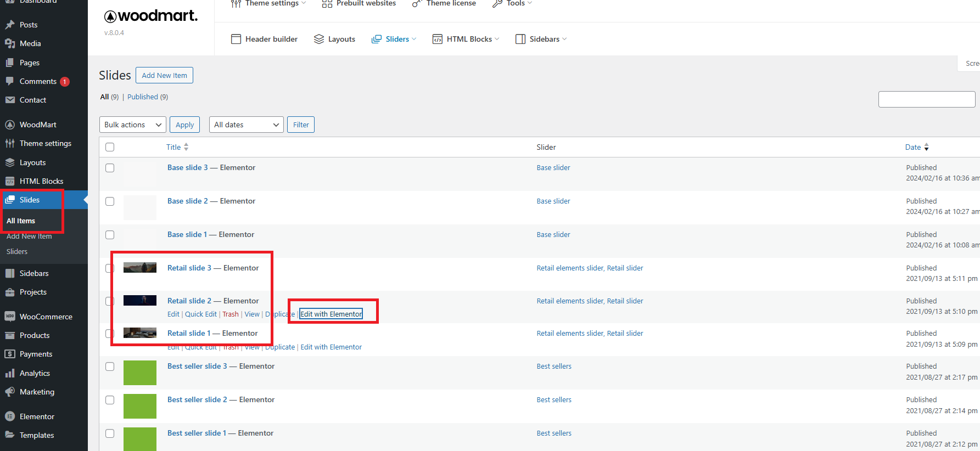Check the Best seller slide 2 row checkbox

110,400
